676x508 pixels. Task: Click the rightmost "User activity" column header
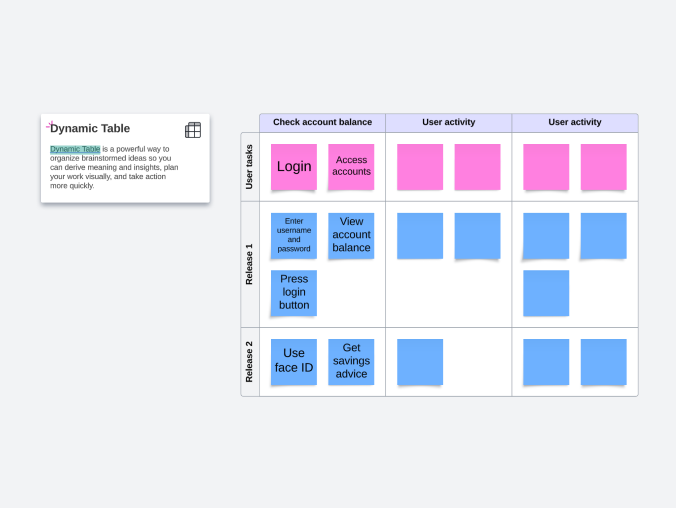click(575, 123)
